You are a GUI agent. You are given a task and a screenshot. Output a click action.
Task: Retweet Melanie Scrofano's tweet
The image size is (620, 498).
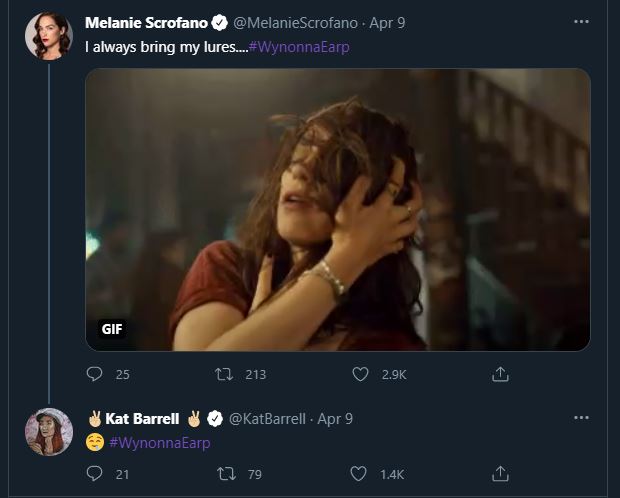pyautogui.click(x=226, y=374)
